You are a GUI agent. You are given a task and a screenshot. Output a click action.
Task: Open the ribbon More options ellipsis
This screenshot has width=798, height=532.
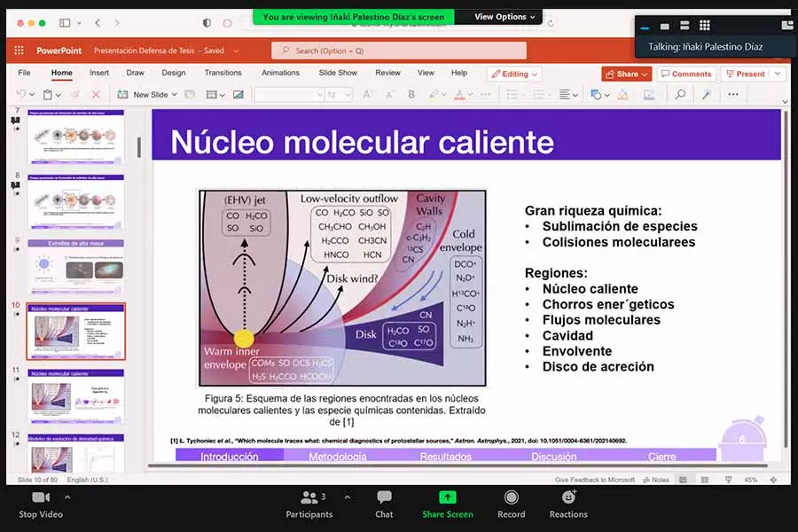pos(733,94)
